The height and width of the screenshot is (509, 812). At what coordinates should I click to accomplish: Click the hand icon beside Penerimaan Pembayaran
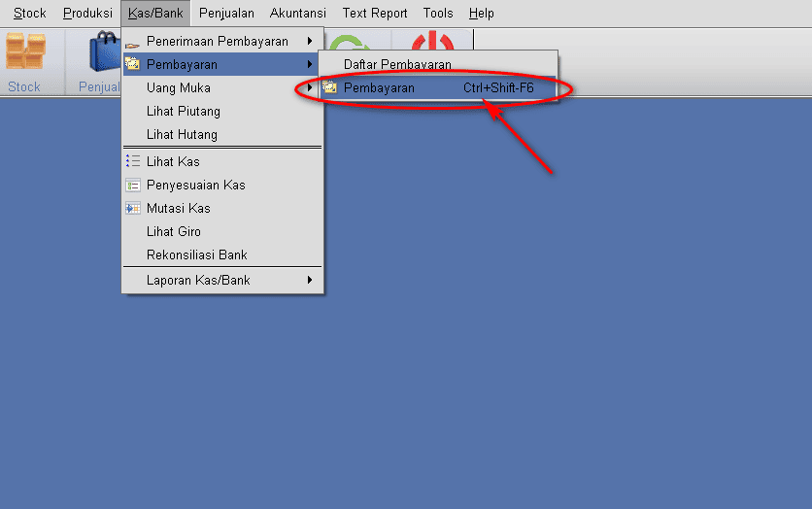(x=132, y=45)
